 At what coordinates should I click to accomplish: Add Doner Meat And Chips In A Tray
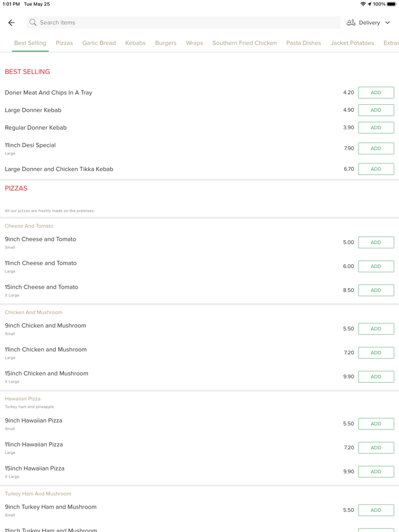(376, 92)
